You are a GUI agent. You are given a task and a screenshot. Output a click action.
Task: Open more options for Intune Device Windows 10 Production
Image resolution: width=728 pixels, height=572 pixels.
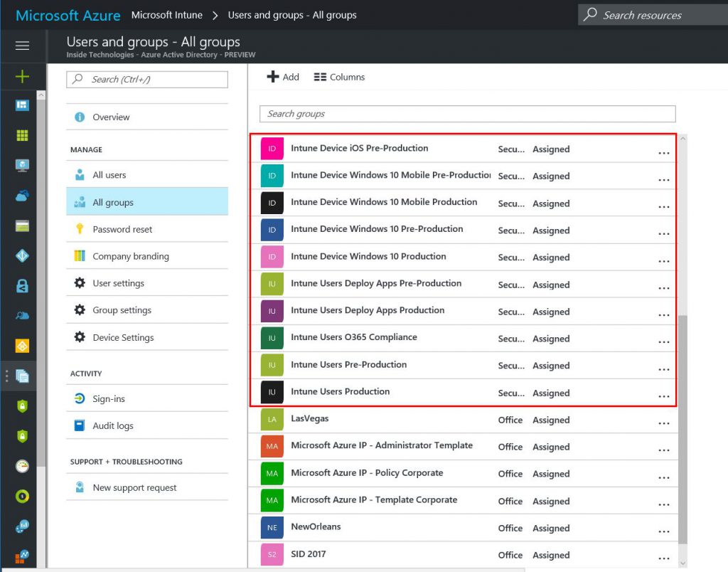(664, 261)
